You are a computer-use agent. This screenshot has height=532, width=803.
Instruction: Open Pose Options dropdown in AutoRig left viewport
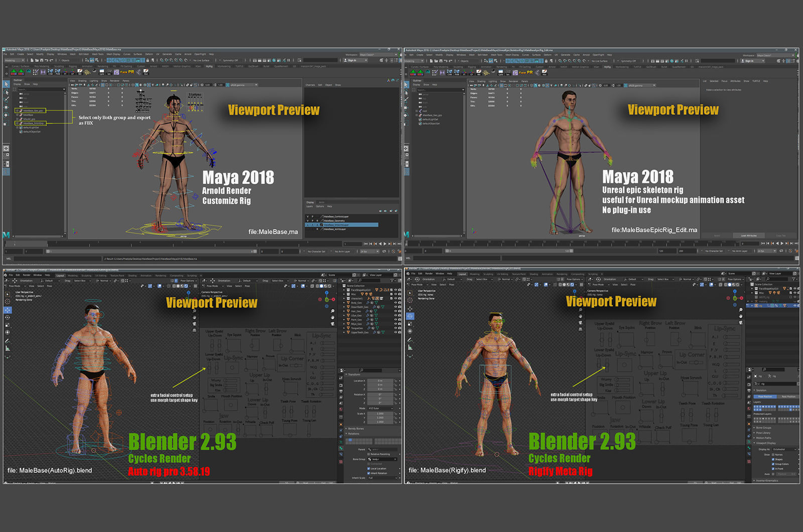coord(188,281)
